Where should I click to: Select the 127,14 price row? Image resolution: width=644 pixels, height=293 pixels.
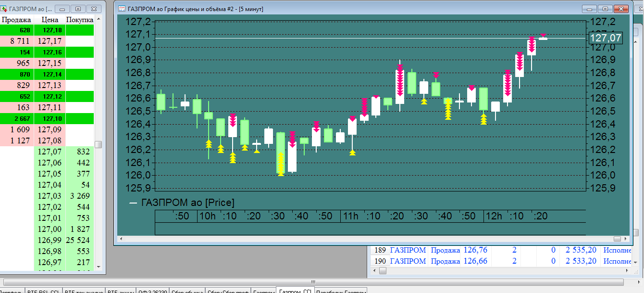[47, 75]
